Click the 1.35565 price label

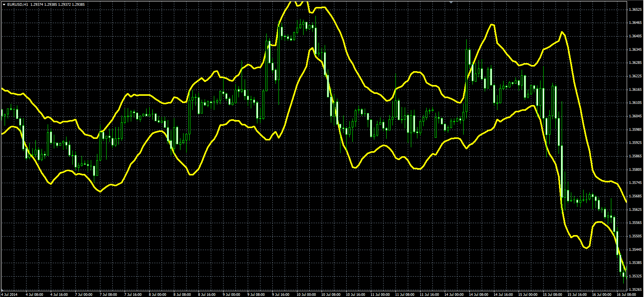635,223
